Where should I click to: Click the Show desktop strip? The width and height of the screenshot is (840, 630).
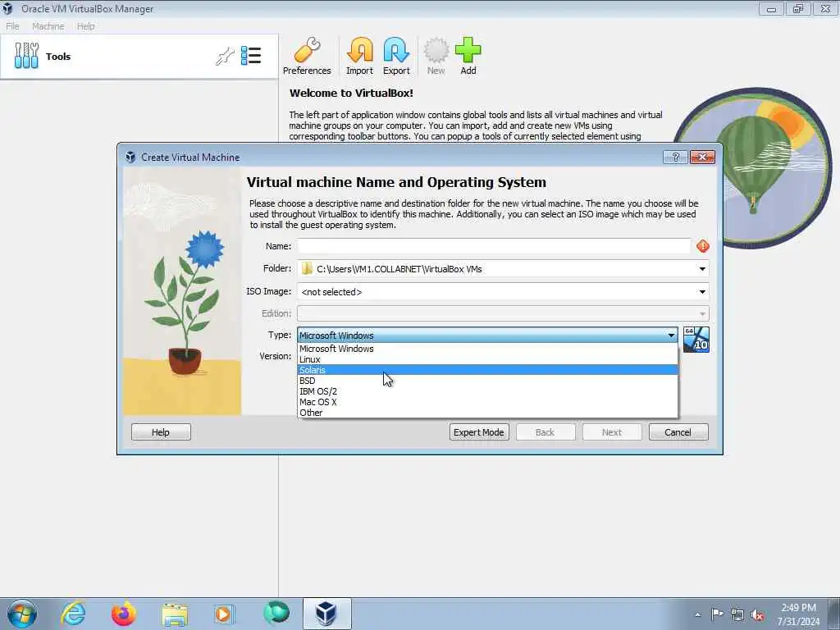pos(835,614)
